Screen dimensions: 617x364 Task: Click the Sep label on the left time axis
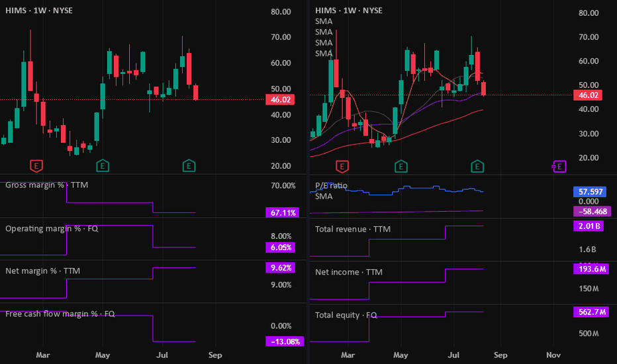coord(215,355)
